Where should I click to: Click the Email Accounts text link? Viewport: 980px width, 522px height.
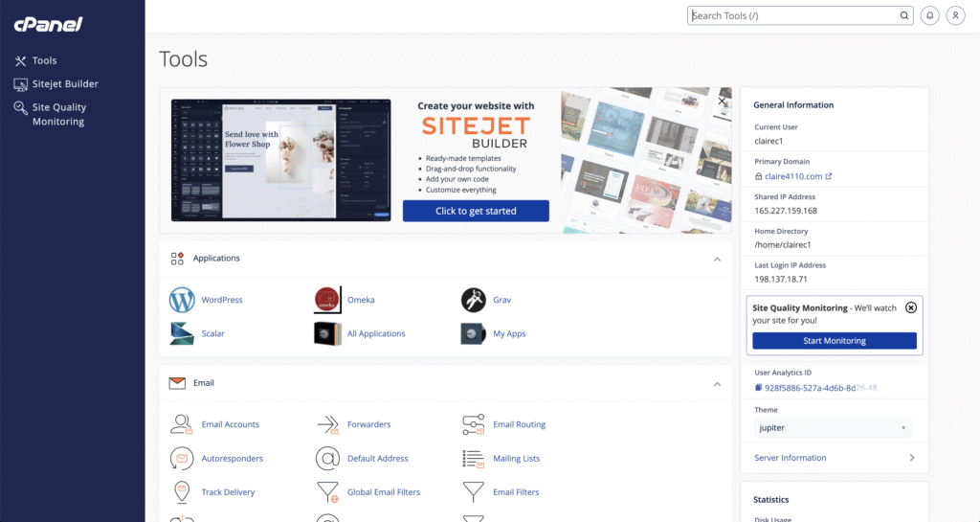tap(230, 424)
